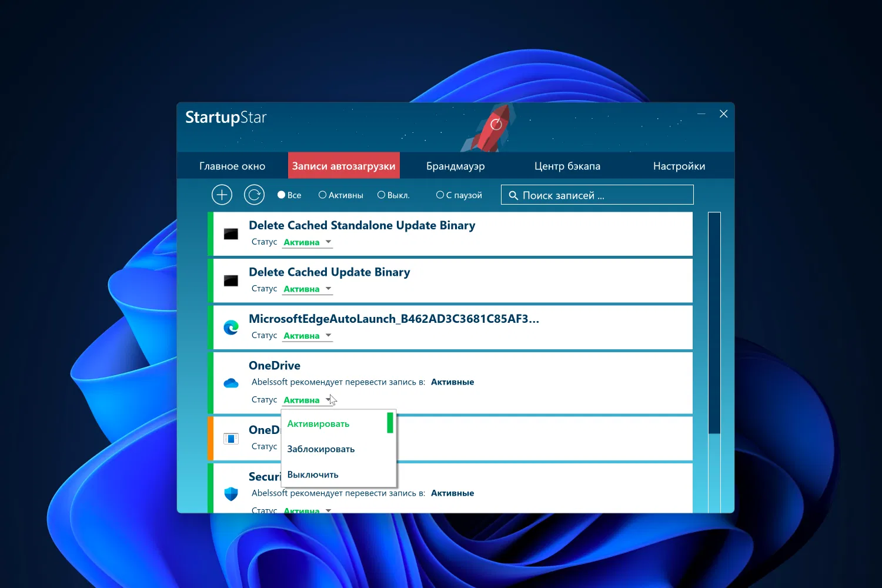Close the StartupStar window
Screen dimensions: 882x588
coord(724,113)
